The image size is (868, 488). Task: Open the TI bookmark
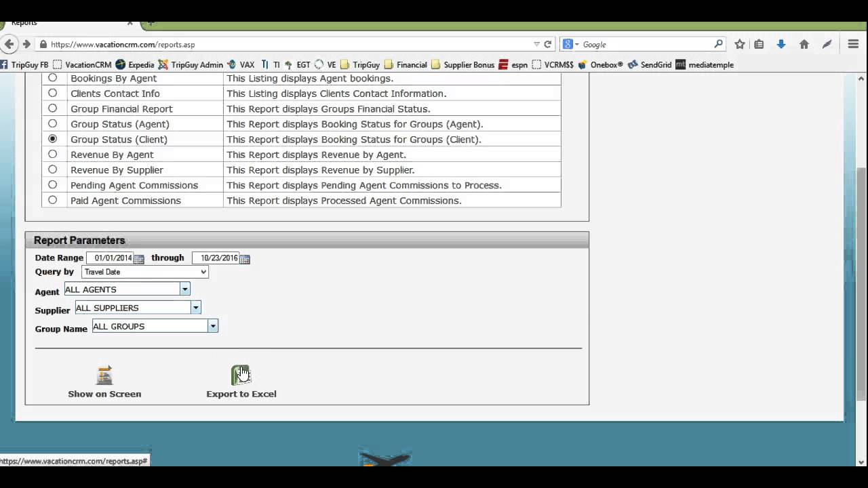tap(270, 65)
